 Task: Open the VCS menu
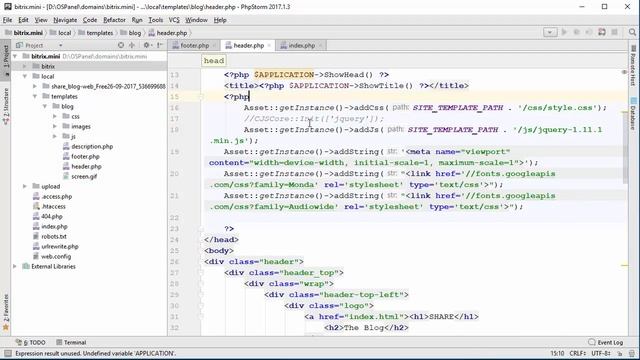tap(174, 20)
